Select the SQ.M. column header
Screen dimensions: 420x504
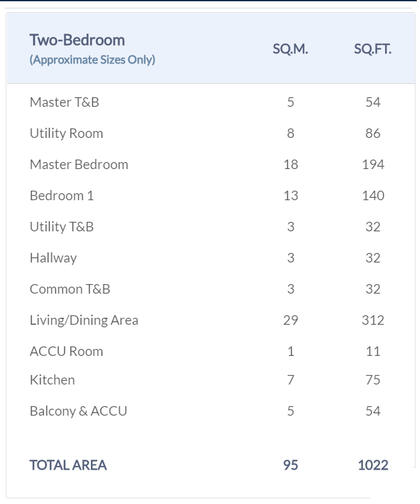tap(290, 50)
